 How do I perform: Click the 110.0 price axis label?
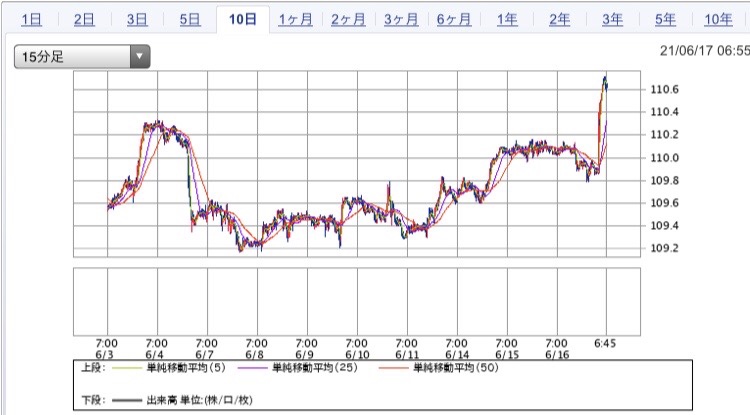664,158
